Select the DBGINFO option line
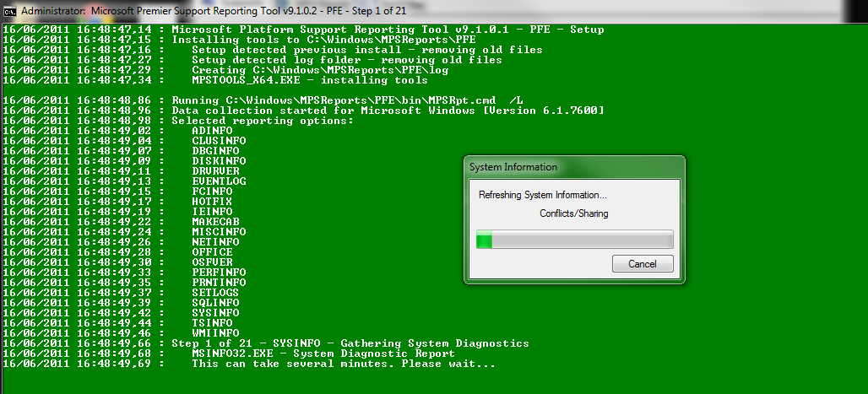868x394 pixels. coord(121,150)
